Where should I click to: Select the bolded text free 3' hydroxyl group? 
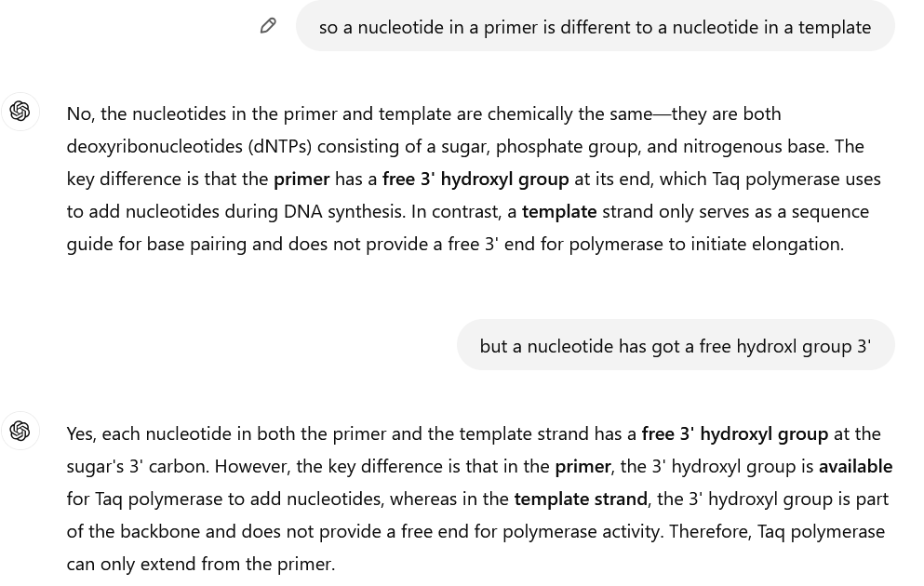click(x=475, y=178)
